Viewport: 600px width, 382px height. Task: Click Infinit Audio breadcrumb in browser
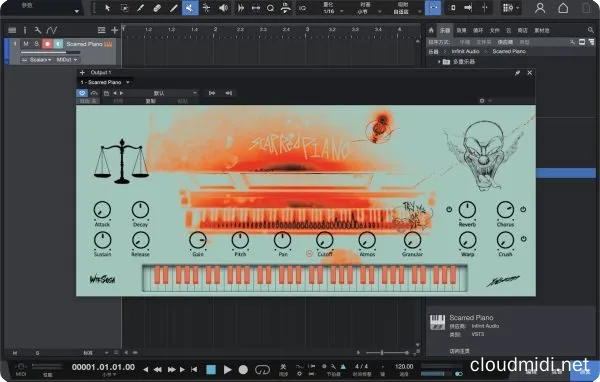[465, 51]
